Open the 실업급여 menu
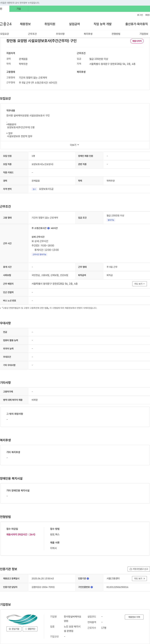This screenshot has width=150, height=644. click(74, 24)
